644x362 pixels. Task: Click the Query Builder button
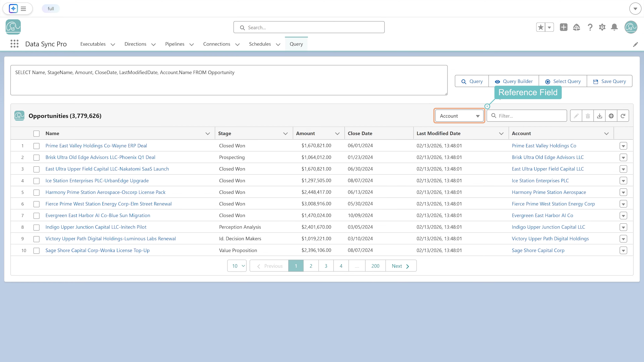[514, 81]
